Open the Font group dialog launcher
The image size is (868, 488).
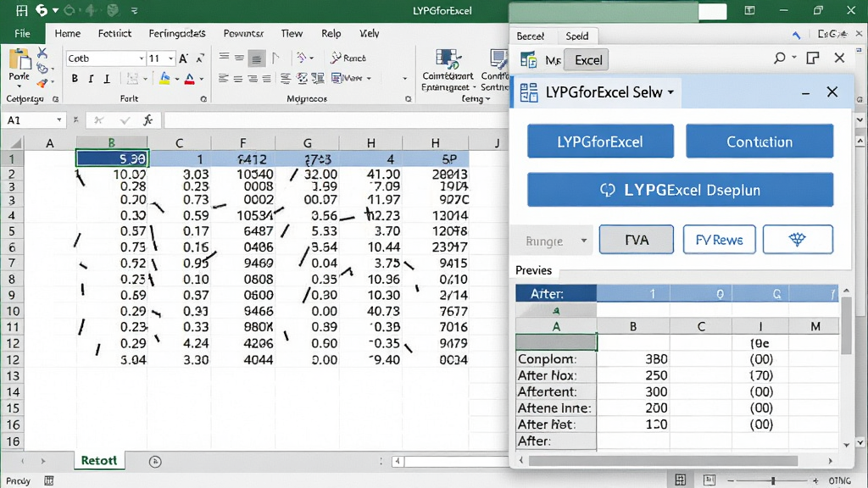point(203,99)
